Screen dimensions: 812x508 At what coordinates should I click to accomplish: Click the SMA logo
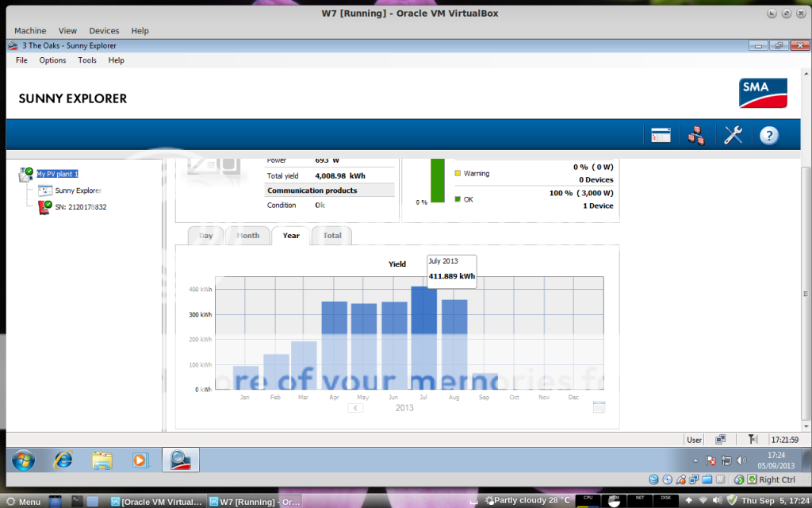(763, 94)
